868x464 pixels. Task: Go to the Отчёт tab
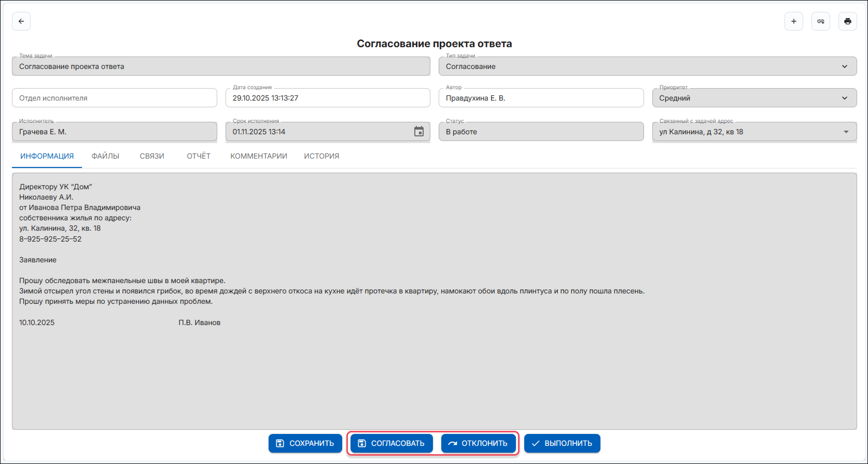(x=199, y=156)
